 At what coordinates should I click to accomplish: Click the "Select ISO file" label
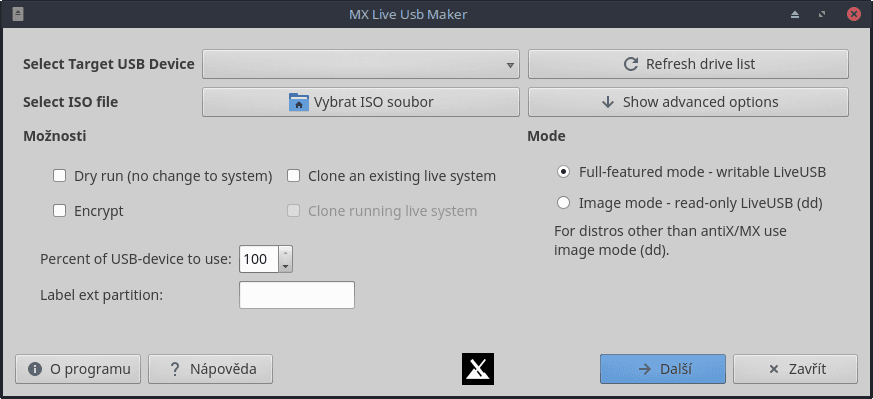pos(70,102)
